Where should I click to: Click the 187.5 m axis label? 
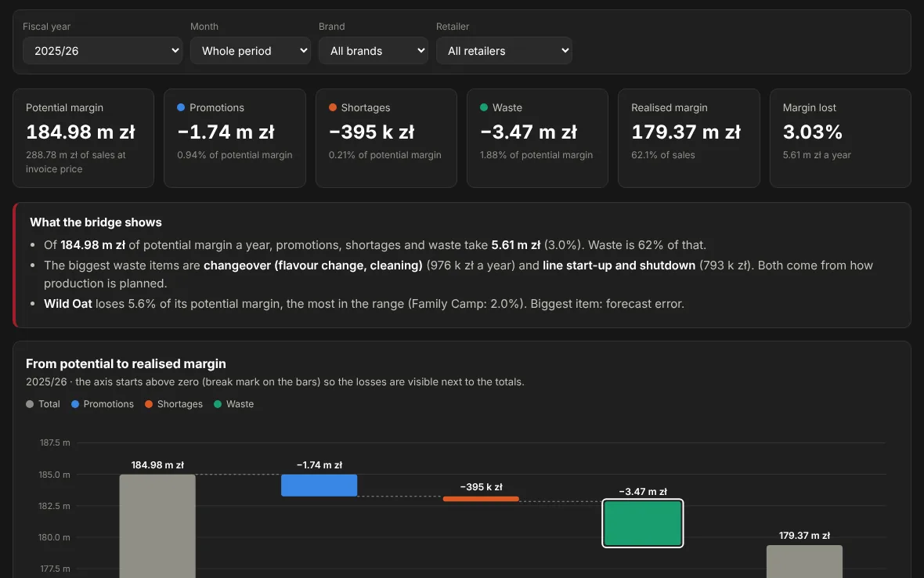point(55,443)
